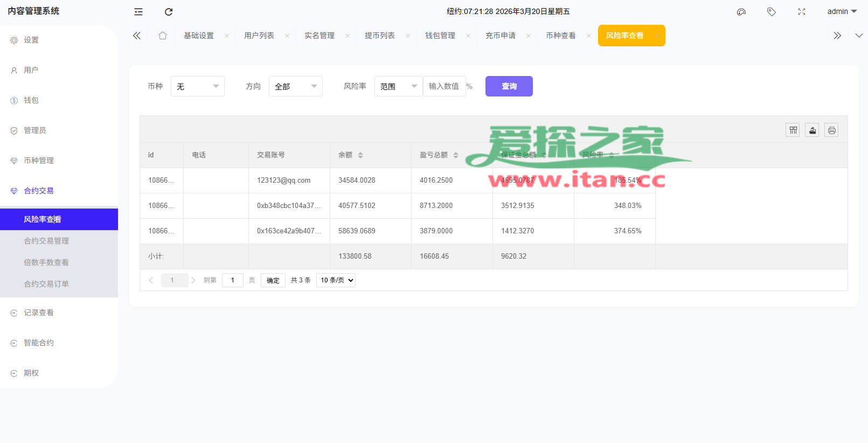Viewport: 868px width, 443px height.
Task: Click the 查询 button
Action: click(x=509, y=86)
